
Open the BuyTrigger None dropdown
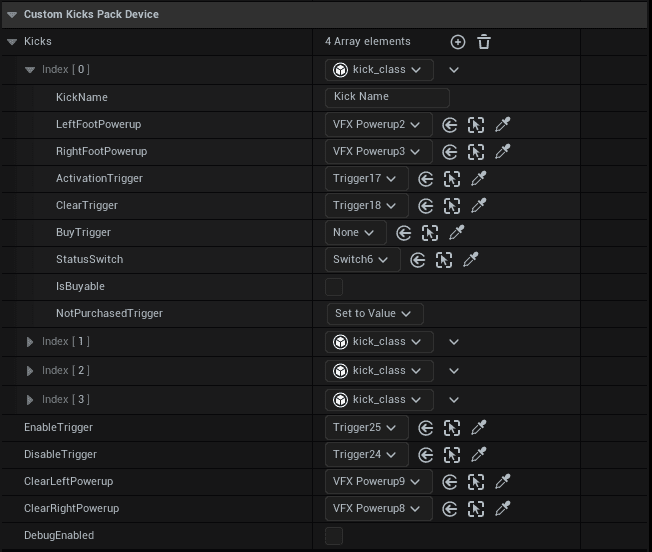[x=356, y=233]
